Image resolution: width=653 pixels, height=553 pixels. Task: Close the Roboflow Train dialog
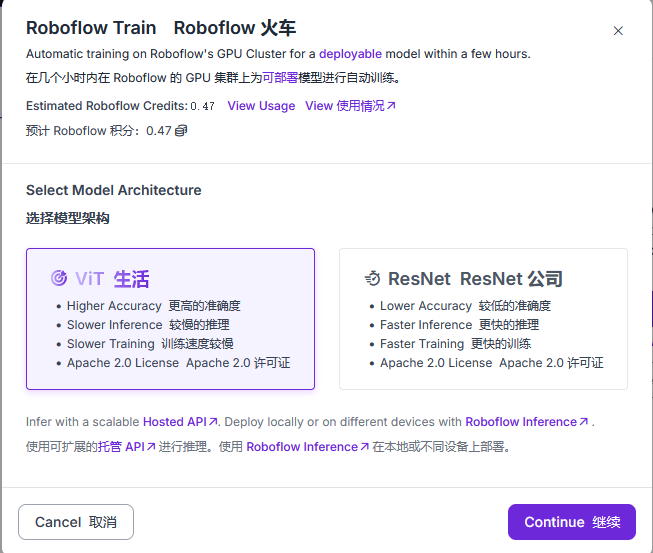coord(618,31)
